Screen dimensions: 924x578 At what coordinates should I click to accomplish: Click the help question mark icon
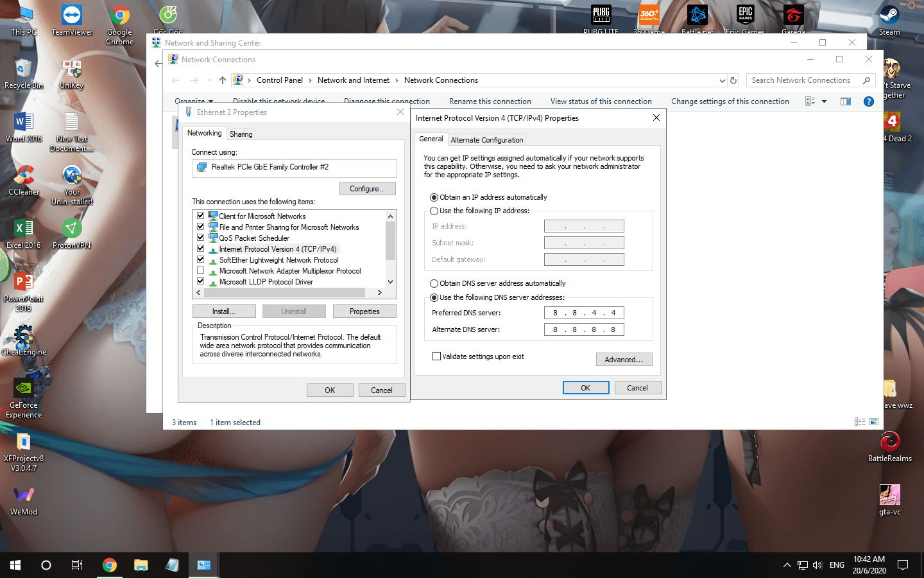869,101
